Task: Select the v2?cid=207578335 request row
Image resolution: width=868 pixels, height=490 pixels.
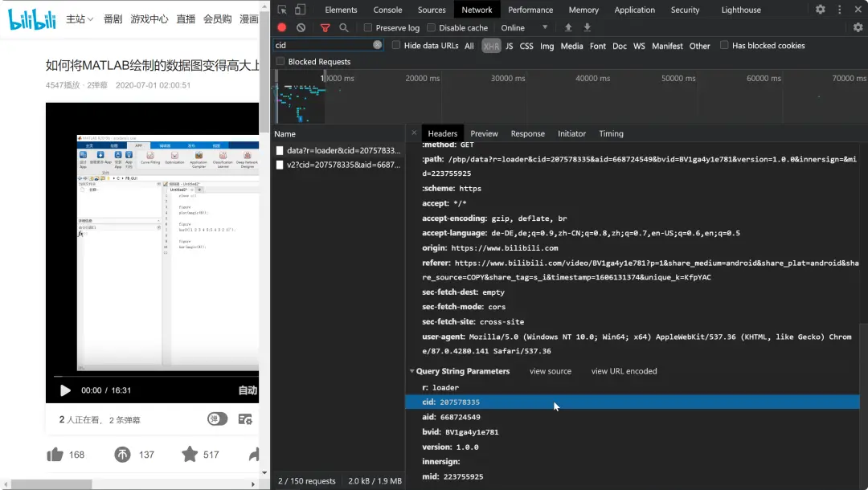Action: coord(339,165)
